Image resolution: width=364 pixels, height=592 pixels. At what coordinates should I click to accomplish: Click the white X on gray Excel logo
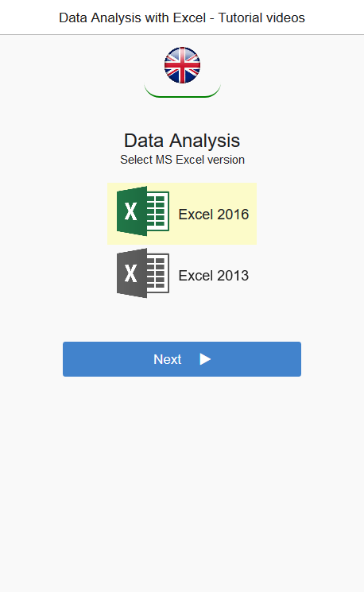[x=130, y=273]
